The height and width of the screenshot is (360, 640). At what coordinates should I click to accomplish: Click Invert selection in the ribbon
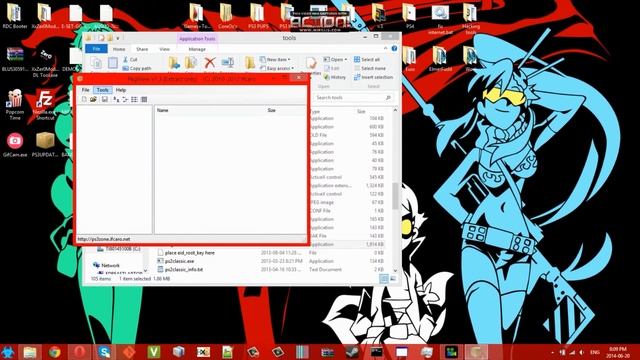[373, 77]
